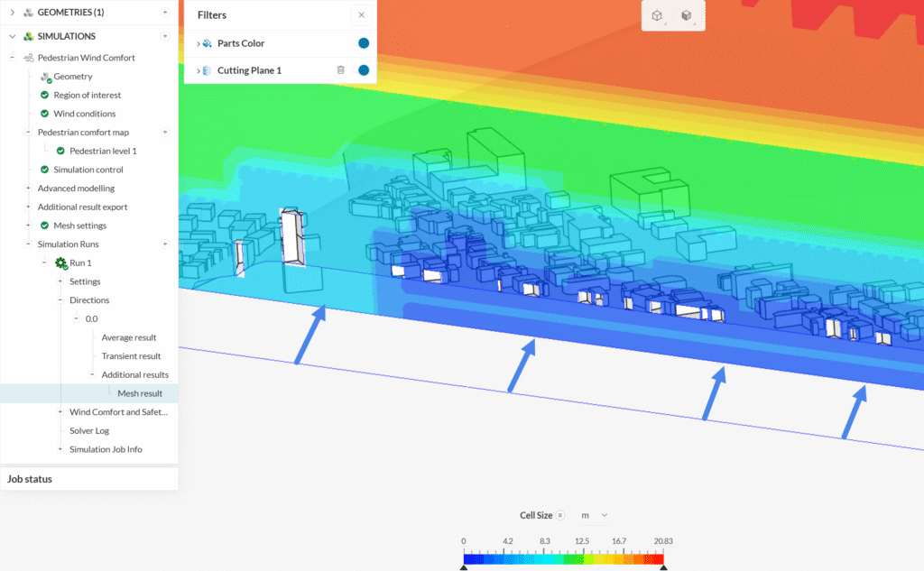Click the plus icon beside Simulation Runs
Viewport: 924px width, 571px height.
point(164,244)
